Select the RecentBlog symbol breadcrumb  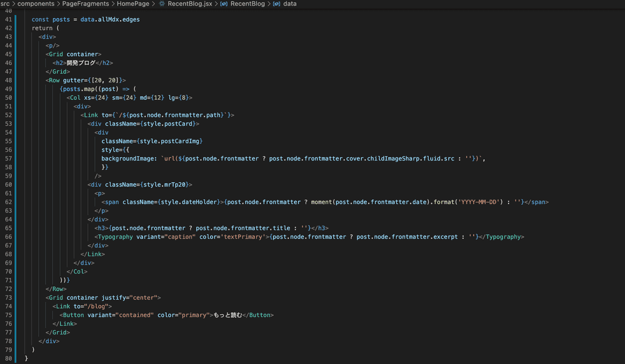tap(247, 4)
